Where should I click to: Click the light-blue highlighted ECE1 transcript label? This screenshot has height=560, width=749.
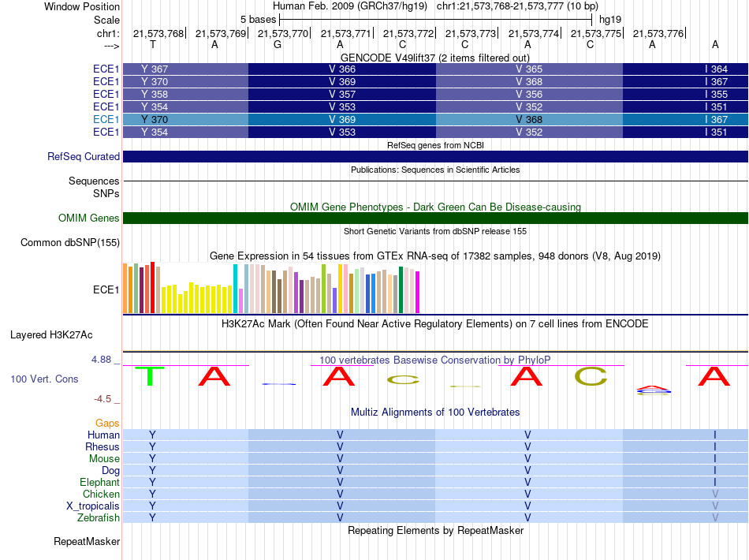pyautogui.click(x=106, y=119)
